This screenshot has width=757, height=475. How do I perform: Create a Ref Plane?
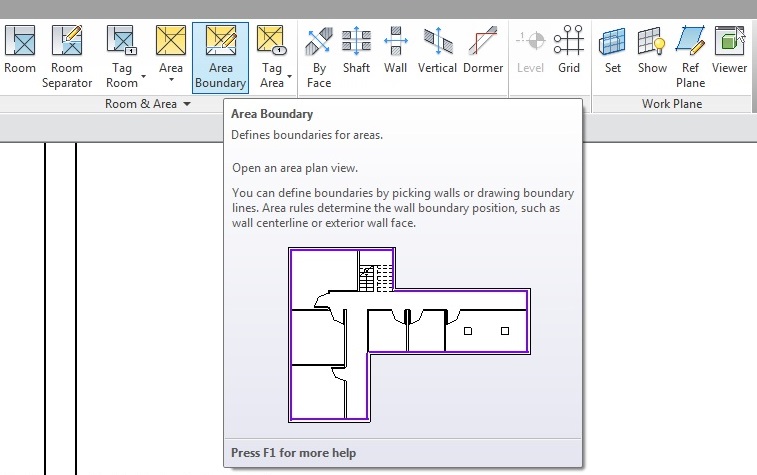[x=690, y=56]
